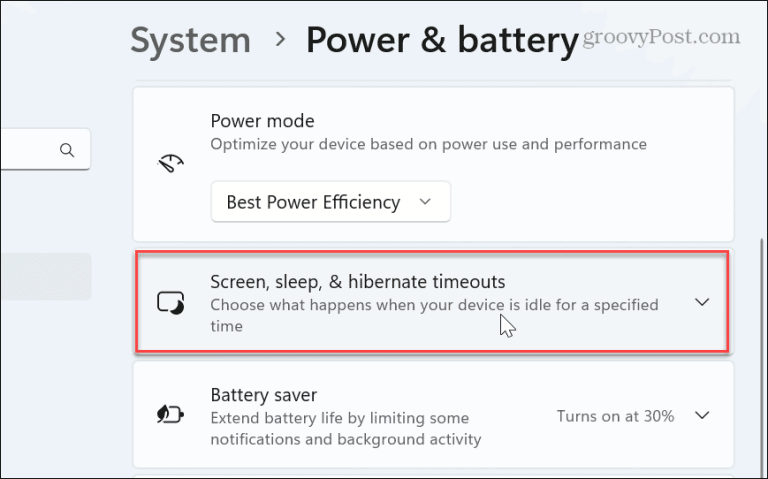Click the Screen, sleep, & hibernate timeouts title
The width and height of the screenshot is (768, 479).
(358, 282)
